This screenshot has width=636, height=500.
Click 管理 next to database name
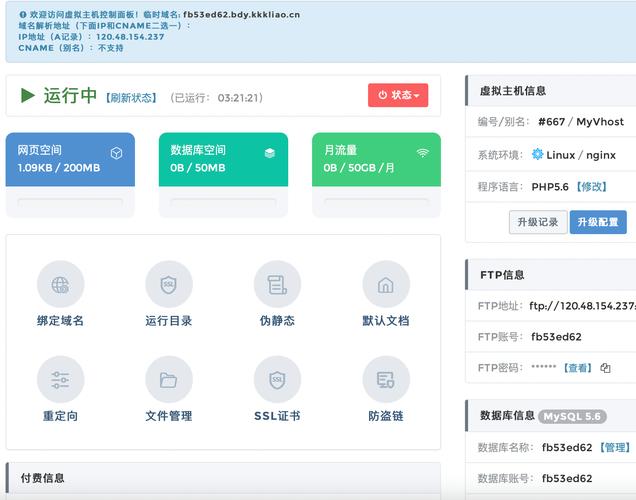615,447
